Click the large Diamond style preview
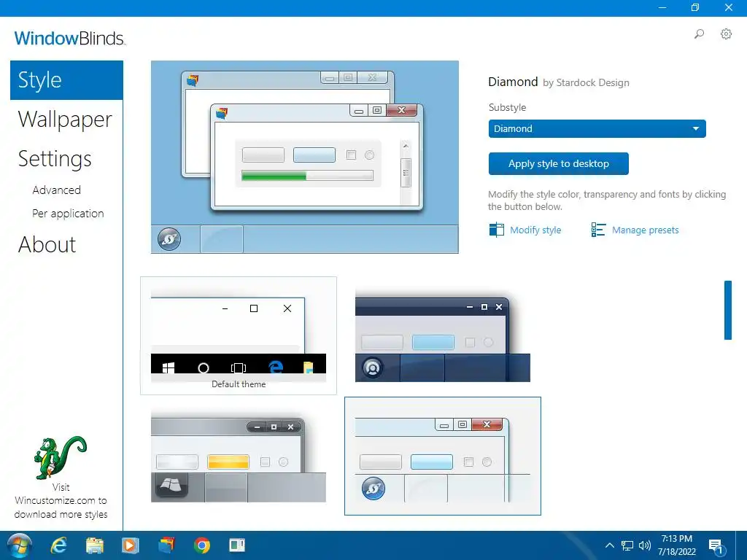Screen dimensions: 747x560 tap(305, 157)
